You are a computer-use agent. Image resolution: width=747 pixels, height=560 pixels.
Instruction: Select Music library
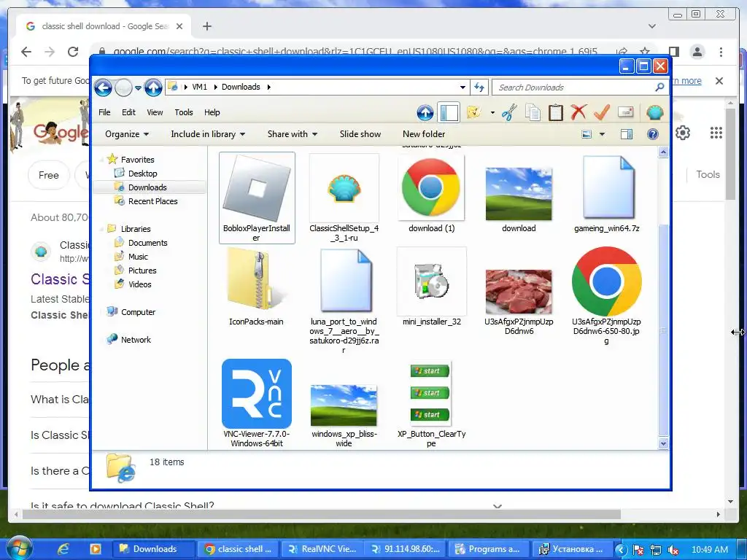click(x=138, y=257)
